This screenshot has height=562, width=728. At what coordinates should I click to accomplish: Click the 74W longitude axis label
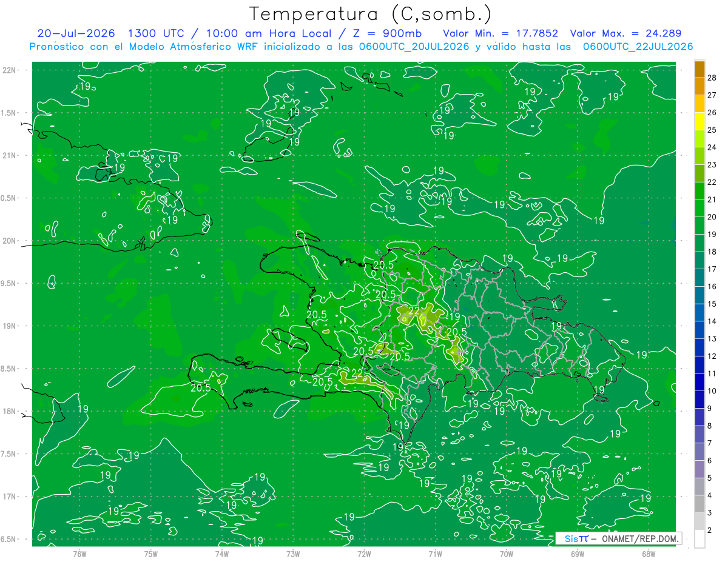222,554
